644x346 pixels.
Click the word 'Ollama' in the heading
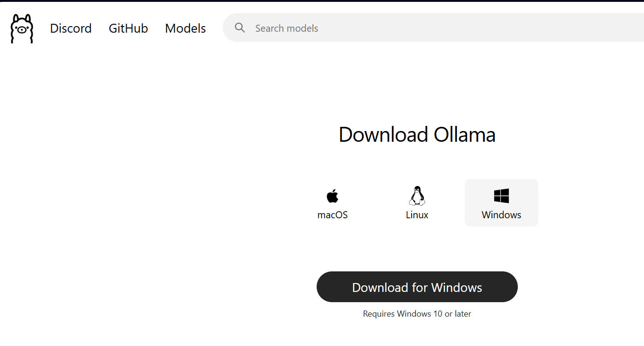click(x=464, y=135)
